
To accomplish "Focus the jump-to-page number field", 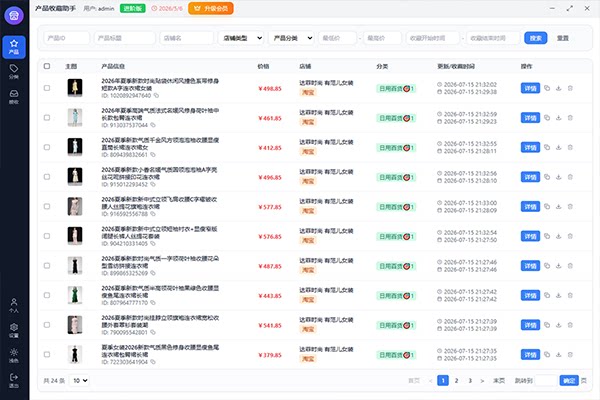I will (x=546, y=380).
